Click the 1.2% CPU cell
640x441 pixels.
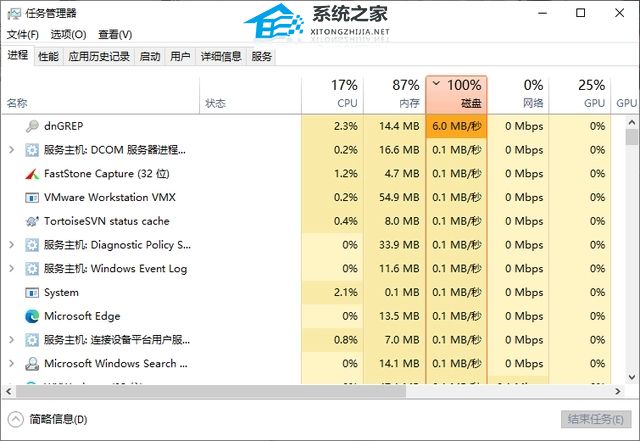pyautogui.click(x=332, y=174)
